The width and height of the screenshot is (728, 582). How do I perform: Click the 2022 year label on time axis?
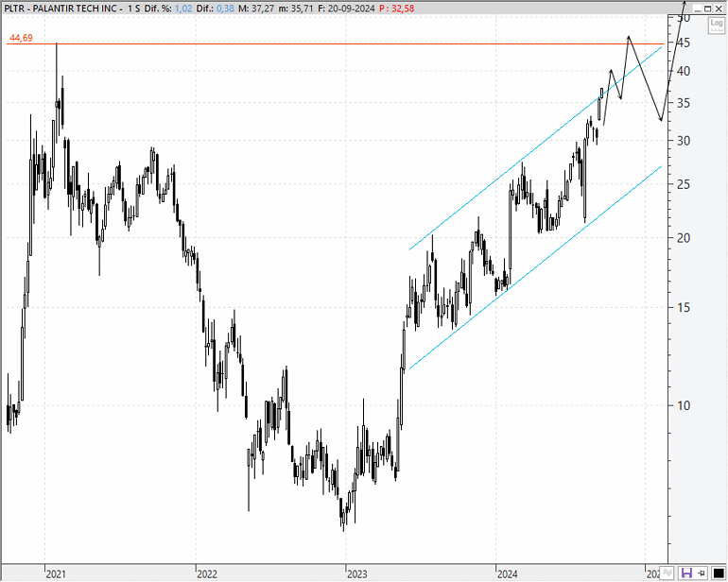click(207, 574)
